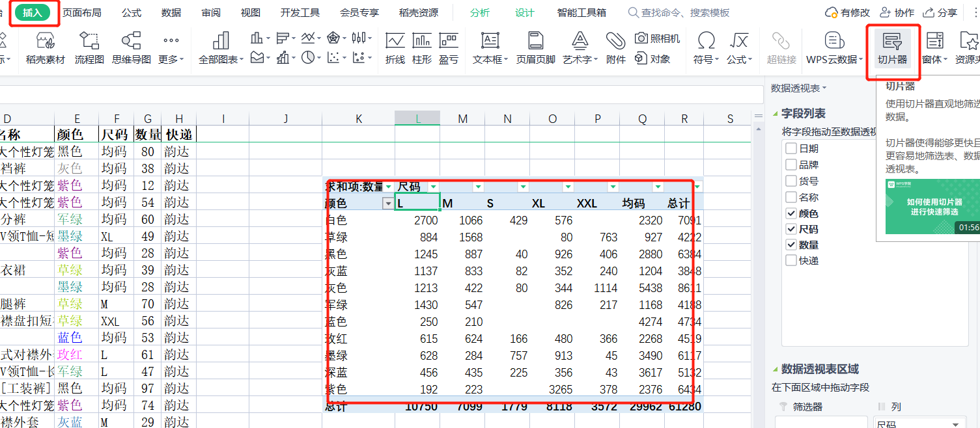This screenshot has width=980, height=428.
Task: Enable the 日期 field checkbox
Action: pyautogui.click(x=791, y=149)
